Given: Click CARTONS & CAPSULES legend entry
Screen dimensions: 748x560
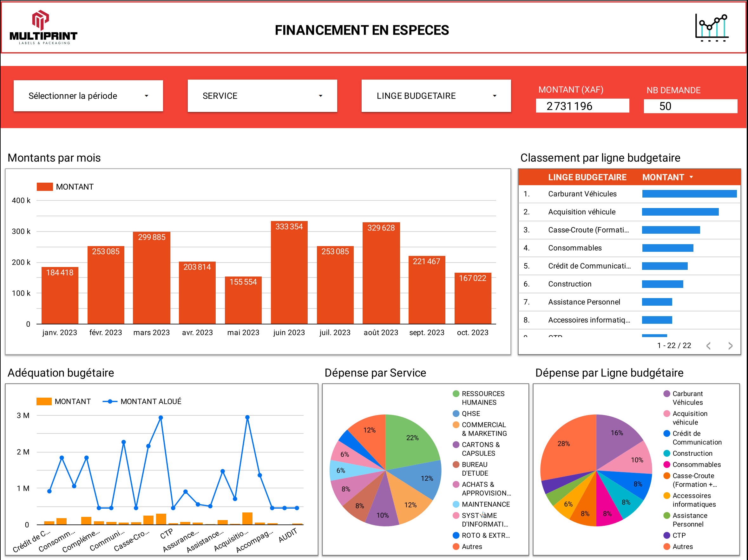Looking at the screenshot, I should tap(476, 449).
